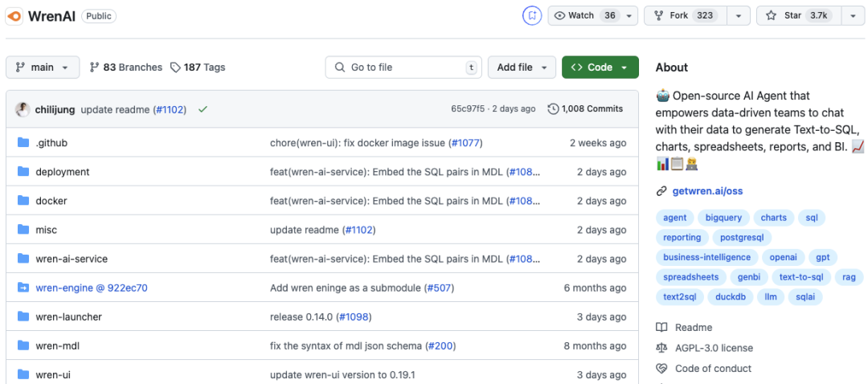Click the bigquery topic tag
Viewport: 868px width, 384px height.
724,218
